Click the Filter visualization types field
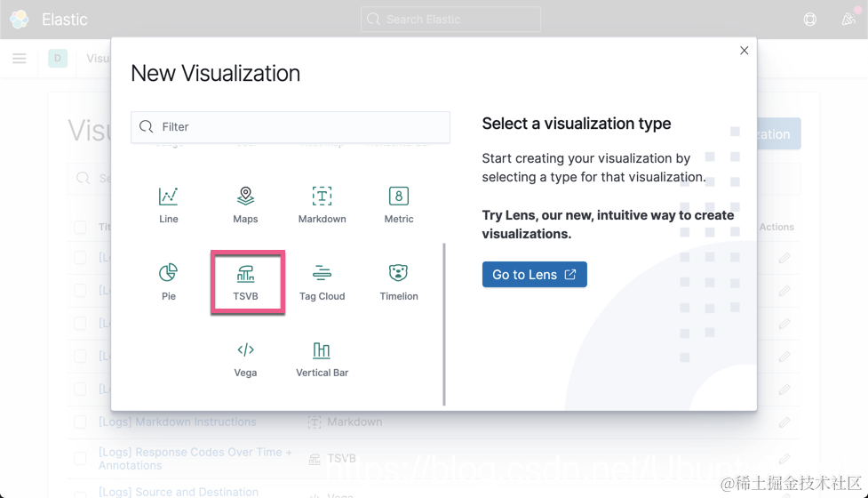This screenshot has width=868, height=498. (291, 127)
